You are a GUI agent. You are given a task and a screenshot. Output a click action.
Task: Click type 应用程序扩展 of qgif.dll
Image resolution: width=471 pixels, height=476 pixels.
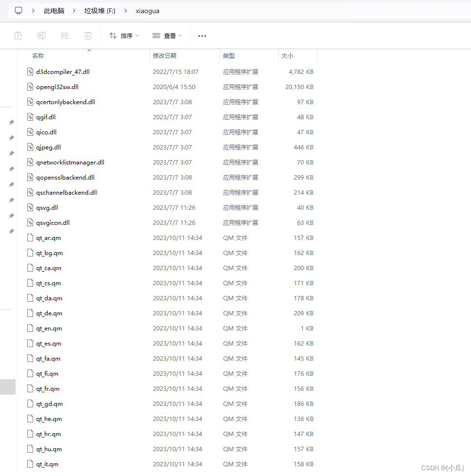pos(240,117)
